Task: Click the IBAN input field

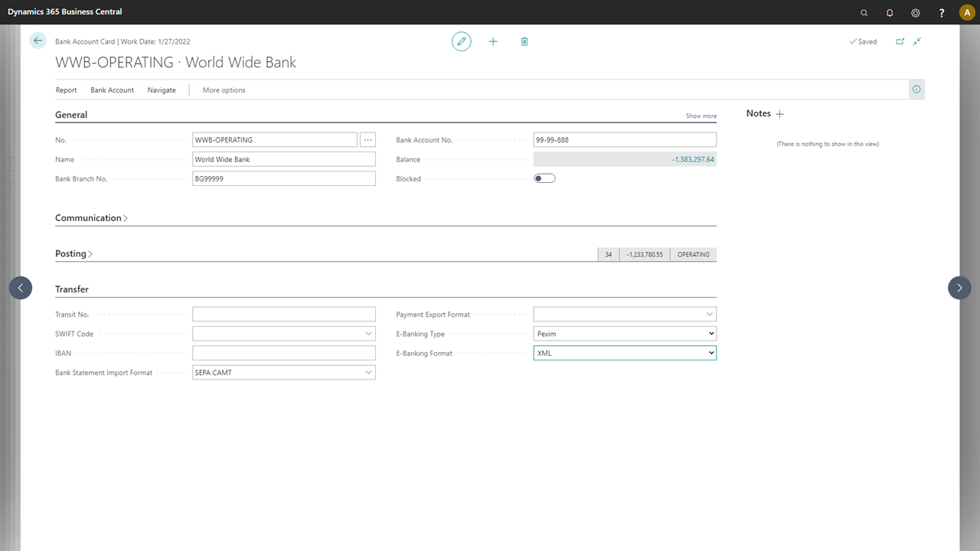Action: click(x=284, y=354)
